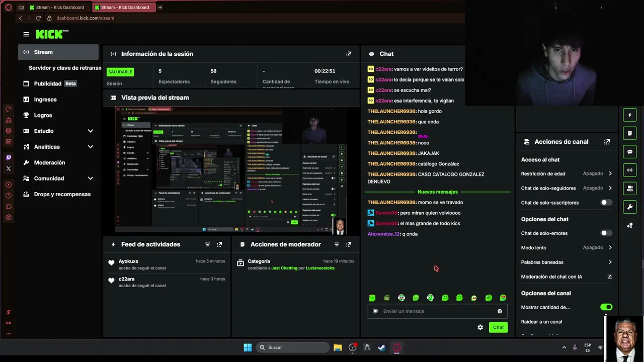Viewport: 644px width, 362px height.
Task: Toggle Chat de solo-suscriptores switch
Action: (x=606, y=203)
